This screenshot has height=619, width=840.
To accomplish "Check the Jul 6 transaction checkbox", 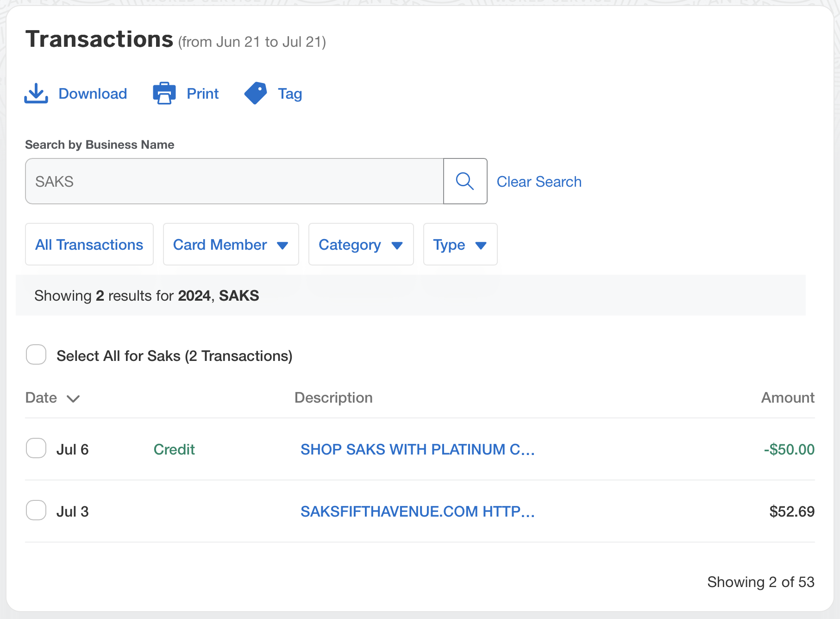I will pos(36,448).
